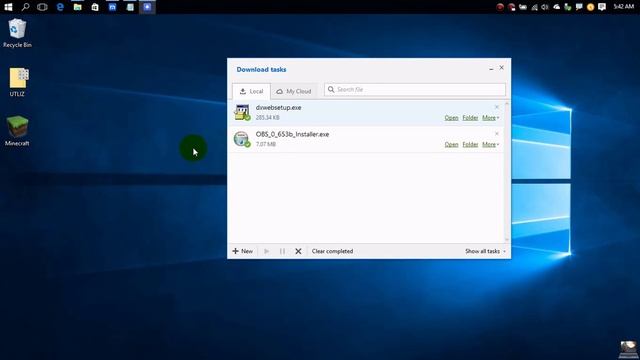
Task: Remove OBS_0_653b_Installer.exe with its row X
Action: pyautogui.click(x=497, y=134)
